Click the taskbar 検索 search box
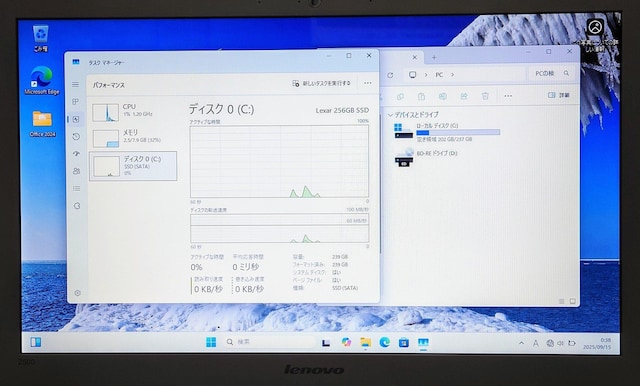Viewport: 640px width, 386px height. click(269, 342)
